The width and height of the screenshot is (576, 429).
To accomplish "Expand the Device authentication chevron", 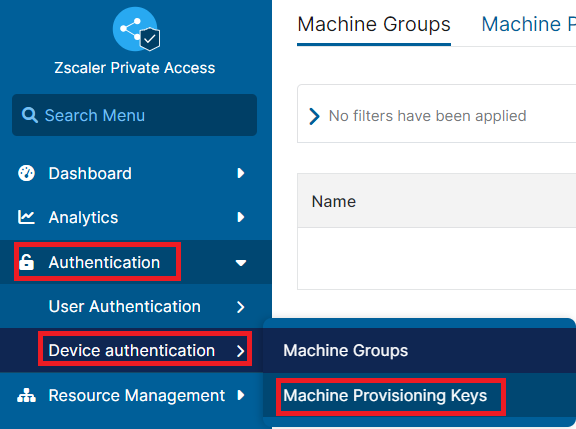I will point(241,351).
